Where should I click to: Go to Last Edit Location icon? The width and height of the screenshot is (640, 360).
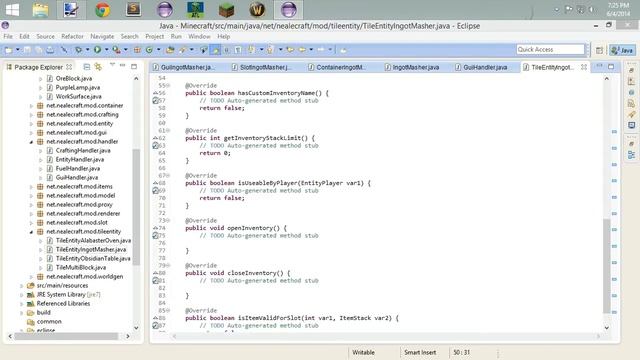[290, 50]
